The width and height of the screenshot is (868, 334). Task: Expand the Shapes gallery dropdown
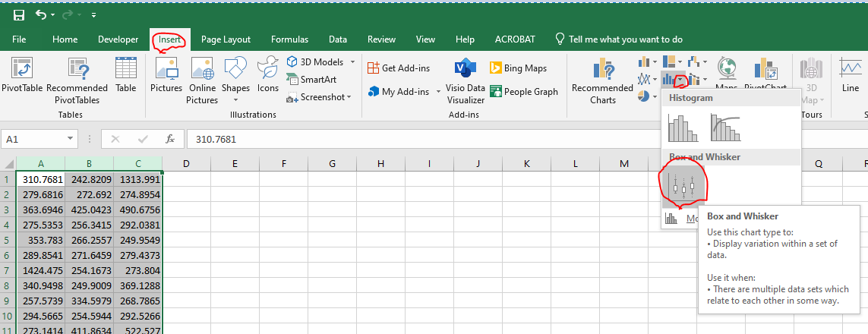236,100
